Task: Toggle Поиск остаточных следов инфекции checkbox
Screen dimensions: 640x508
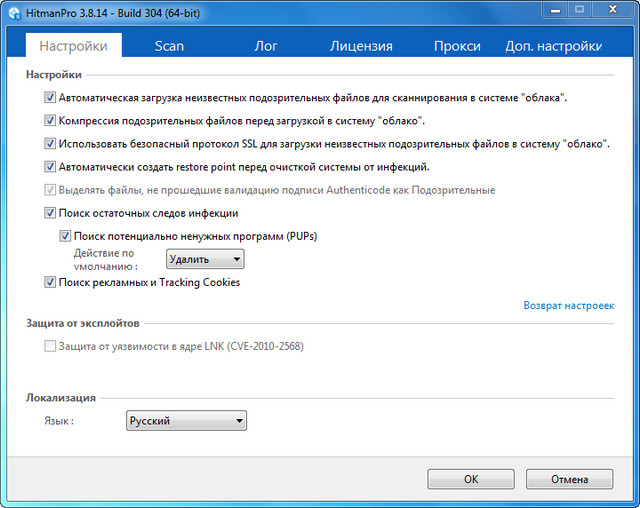Action: 50,213
